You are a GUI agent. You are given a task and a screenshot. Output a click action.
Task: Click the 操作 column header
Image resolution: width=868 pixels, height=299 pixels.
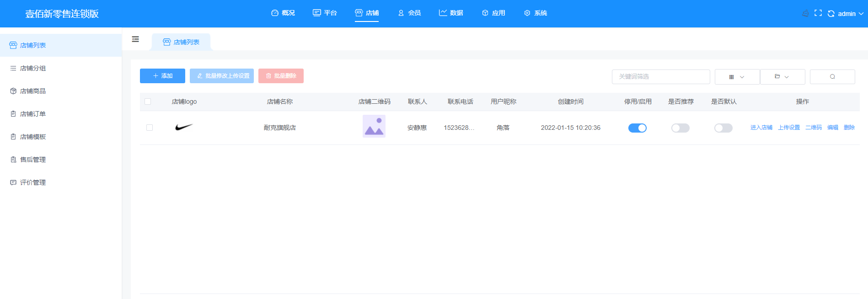pos(803,102)
